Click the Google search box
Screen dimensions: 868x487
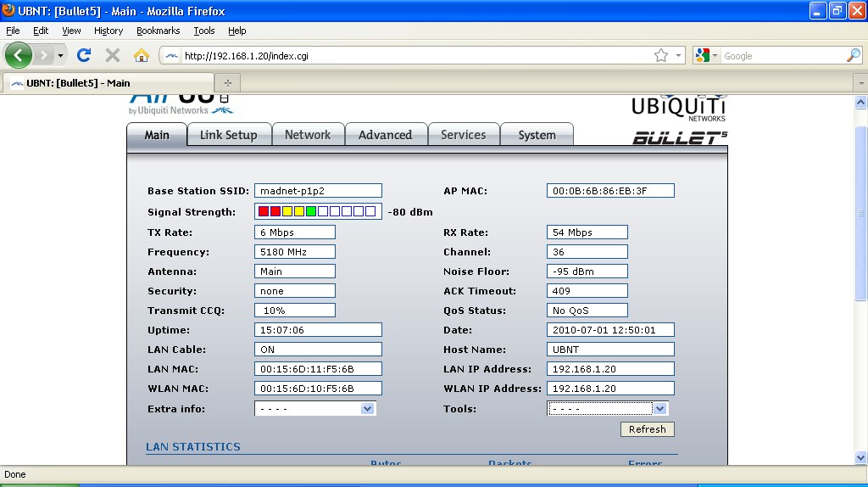(783, 55)
